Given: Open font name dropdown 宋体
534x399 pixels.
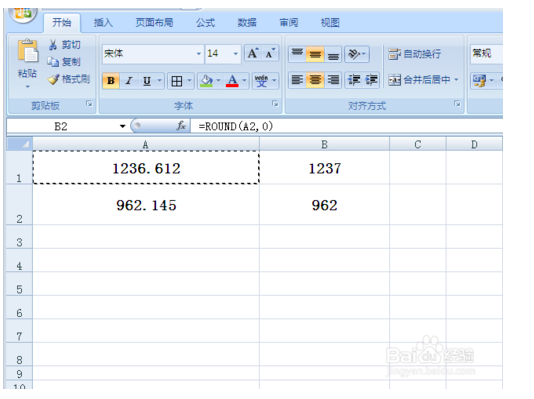Looking at the screenshot, I should pyautogui.click(x=199, y=54).
